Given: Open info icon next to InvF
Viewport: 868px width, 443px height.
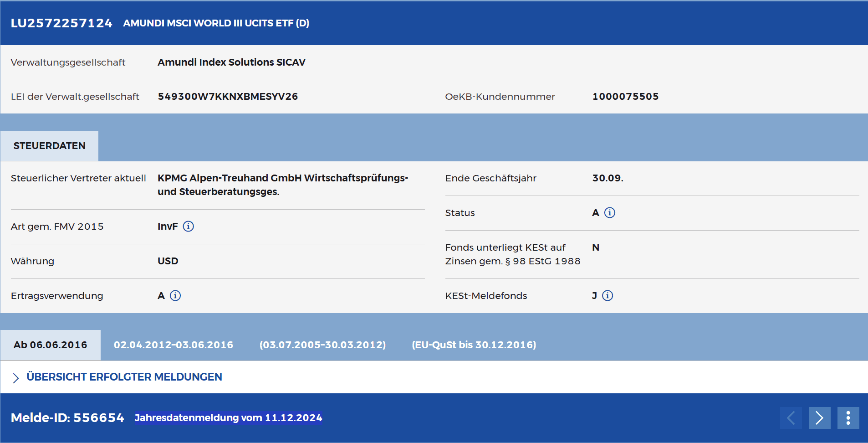Looking at the screenshot, I should coord(188,227).
